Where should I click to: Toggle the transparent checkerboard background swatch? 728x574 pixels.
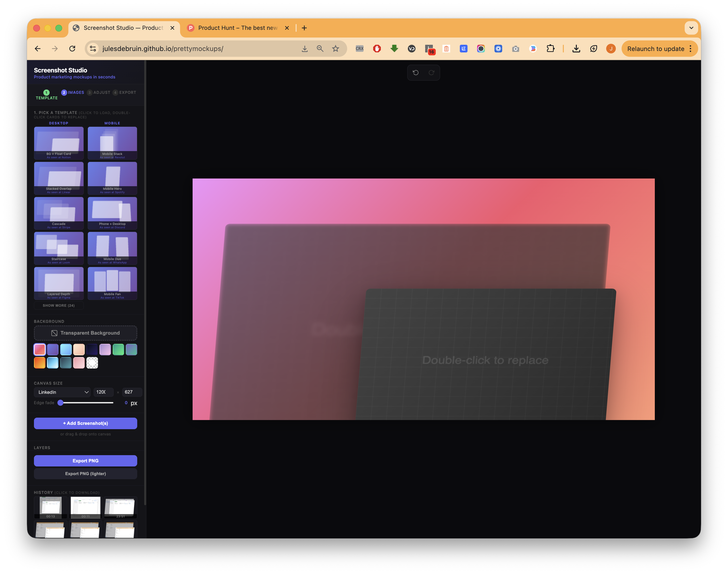92,363
